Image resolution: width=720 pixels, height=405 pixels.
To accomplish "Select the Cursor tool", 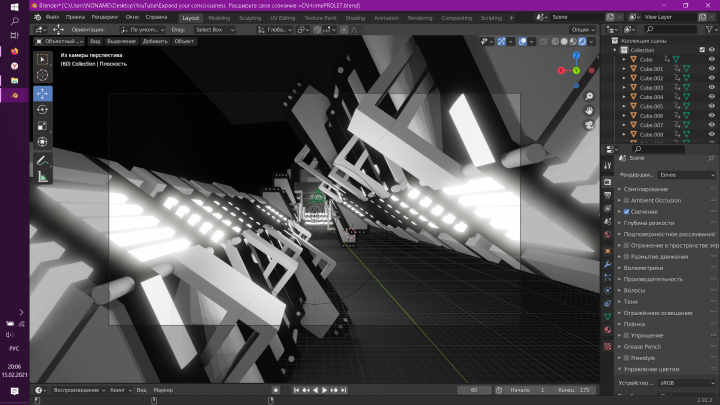I will point(42,75).
